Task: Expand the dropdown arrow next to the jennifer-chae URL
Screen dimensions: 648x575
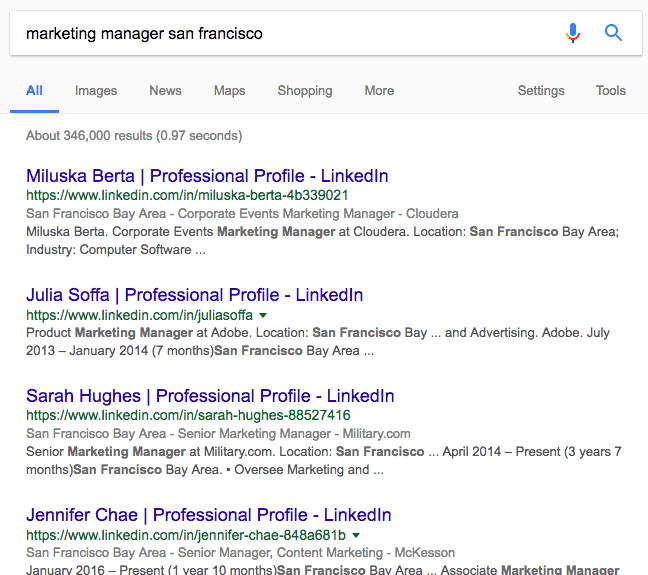Action: click(x=356, y=535)
